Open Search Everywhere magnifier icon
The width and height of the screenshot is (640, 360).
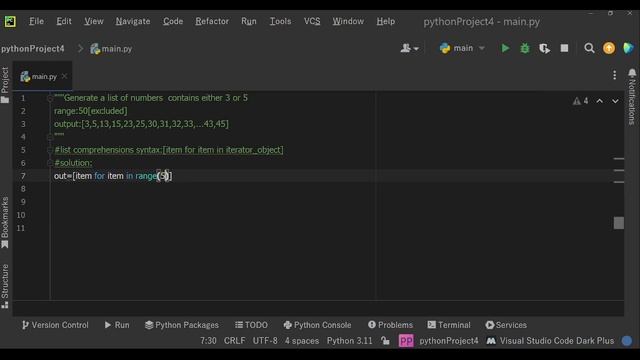[589, 48]
